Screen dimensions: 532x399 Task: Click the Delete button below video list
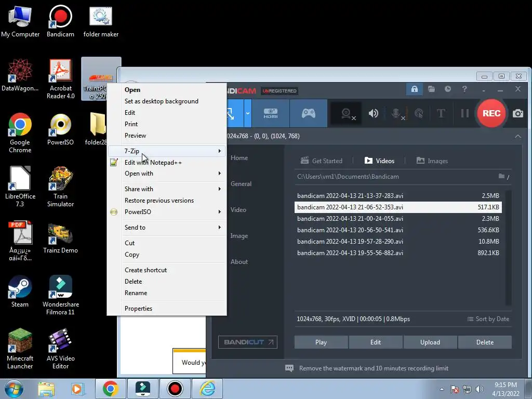[485, 342]
